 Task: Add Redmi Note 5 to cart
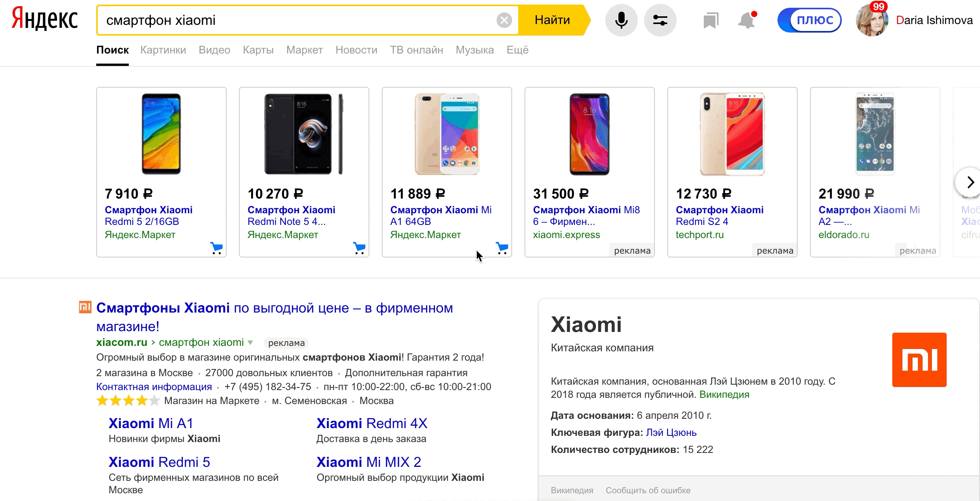pyautogui.click(x=359, y=248)
